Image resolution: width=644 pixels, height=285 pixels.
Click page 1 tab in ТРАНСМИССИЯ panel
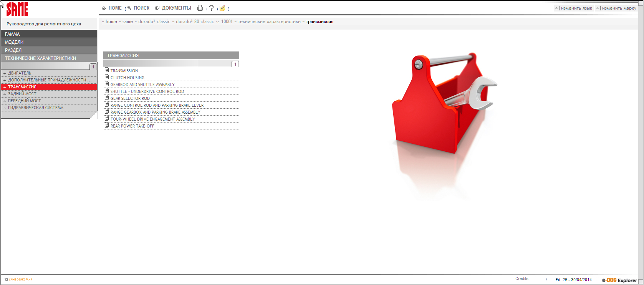pyautogui.click(x=235, y=64)
